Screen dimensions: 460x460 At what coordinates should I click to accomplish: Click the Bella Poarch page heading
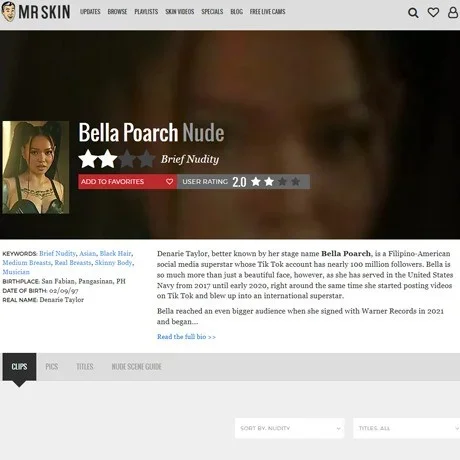pos(151,133)
